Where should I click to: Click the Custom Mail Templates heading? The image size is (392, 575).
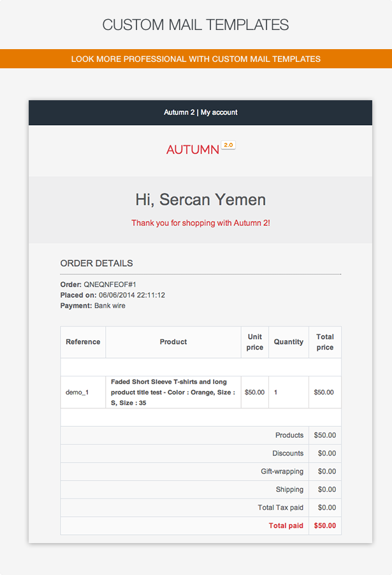click(196, 25)
